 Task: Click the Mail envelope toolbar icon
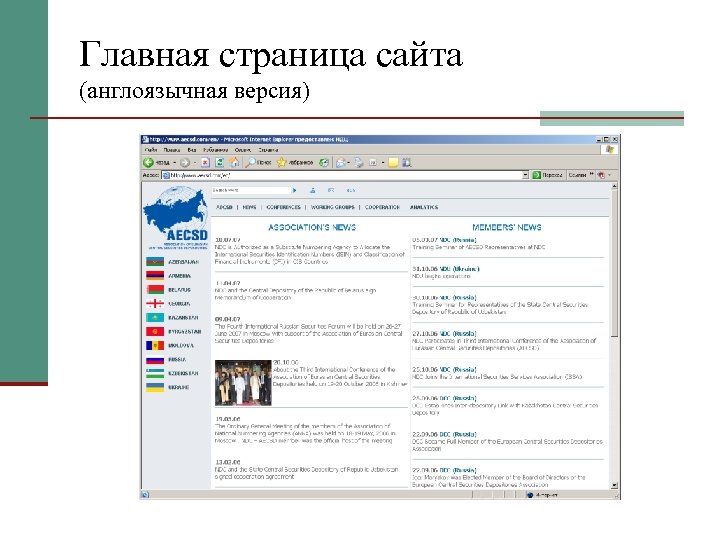[x=341, y=163]
